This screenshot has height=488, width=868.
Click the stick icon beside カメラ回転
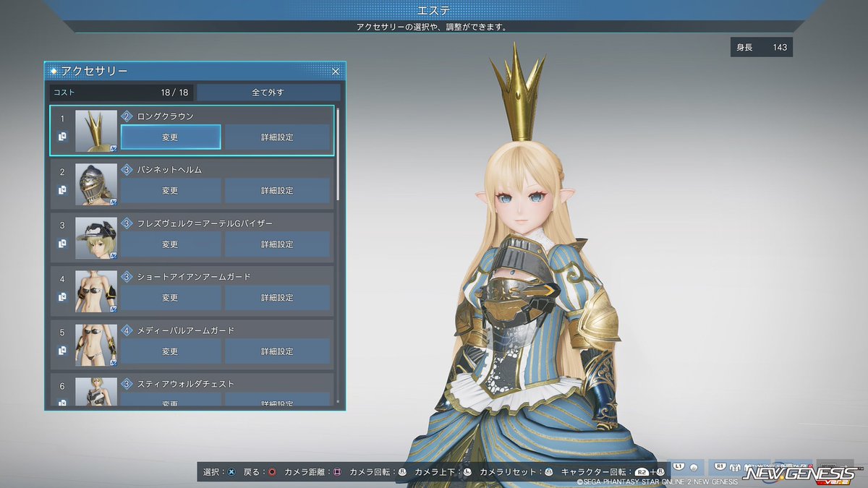point(402,471)
